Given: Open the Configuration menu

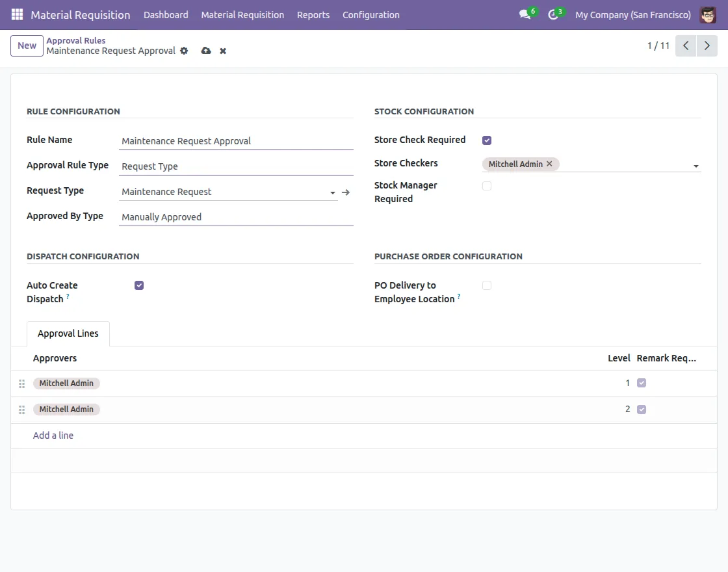Looking at the screenshot, I should [x=370, y=14].
